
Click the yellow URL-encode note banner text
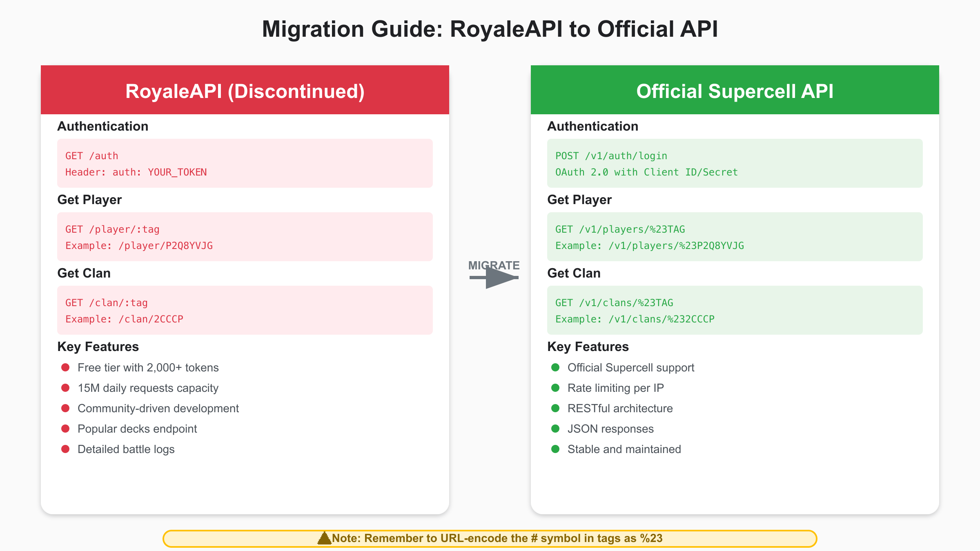(497, 538)
